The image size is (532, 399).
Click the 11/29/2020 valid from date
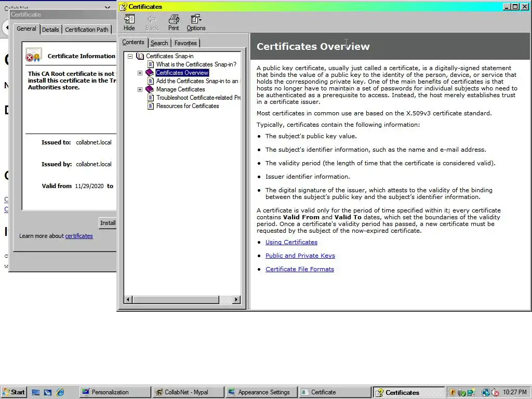[89, 186]
